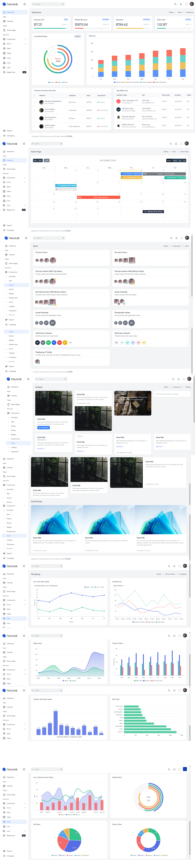Click the Coffee Maker product image

click(x=41, y=126)
